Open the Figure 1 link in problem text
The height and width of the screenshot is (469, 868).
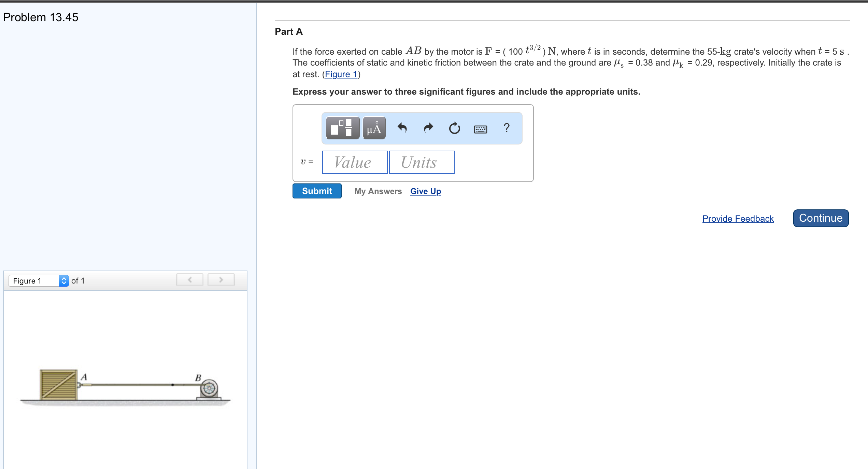[341, 74]
